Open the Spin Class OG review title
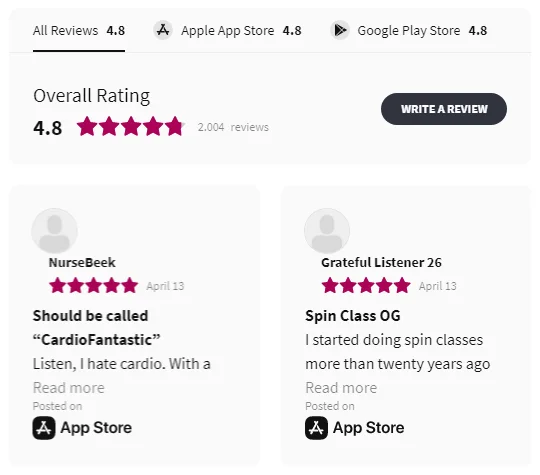 click(353, 316)
